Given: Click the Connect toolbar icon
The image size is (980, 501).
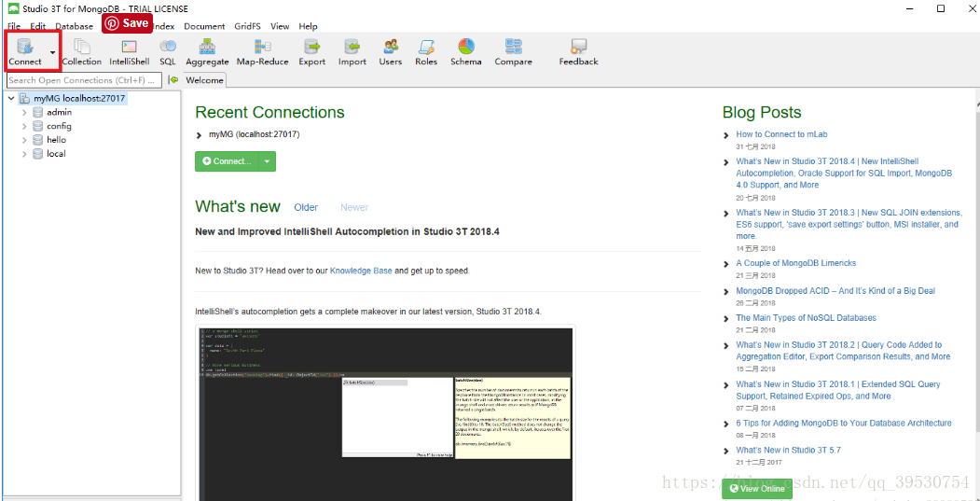Looking at the screenshot, I should [x=25, y=47].
